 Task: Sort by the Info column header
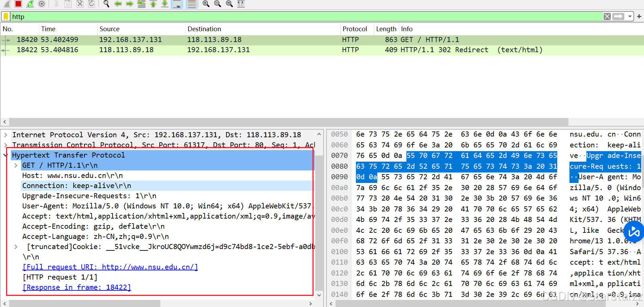[x=521, y=29]
